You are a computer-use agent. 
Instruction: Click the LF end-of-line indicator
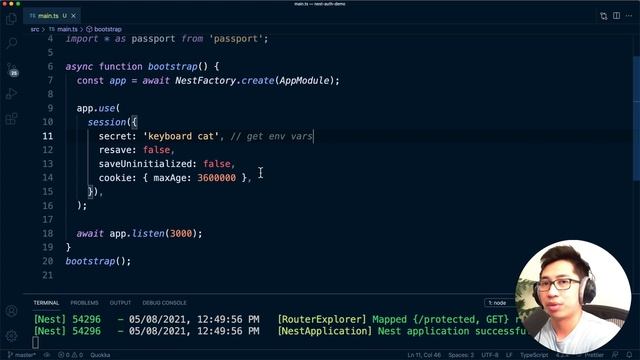click(509, 355)
